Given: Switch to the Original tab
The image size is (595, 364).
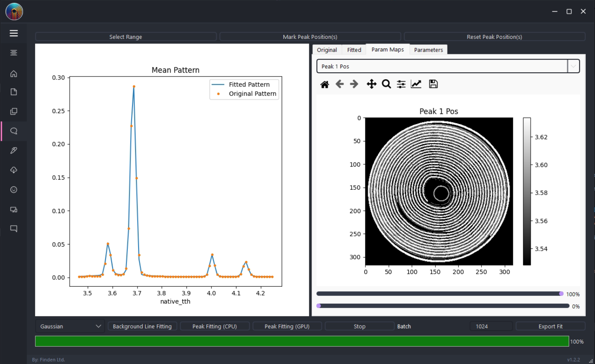Looking at the screenshot, I should tap(327, 50).
